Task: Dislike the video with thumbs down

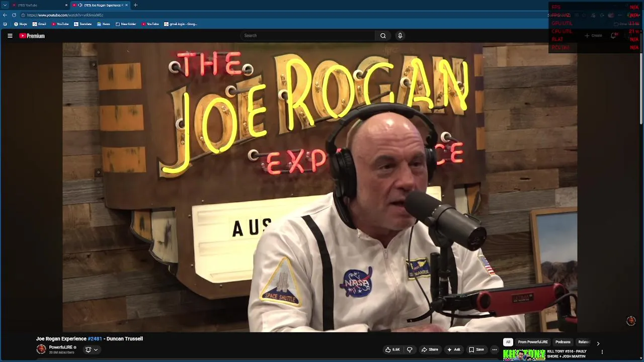Action: coord(410,349)
